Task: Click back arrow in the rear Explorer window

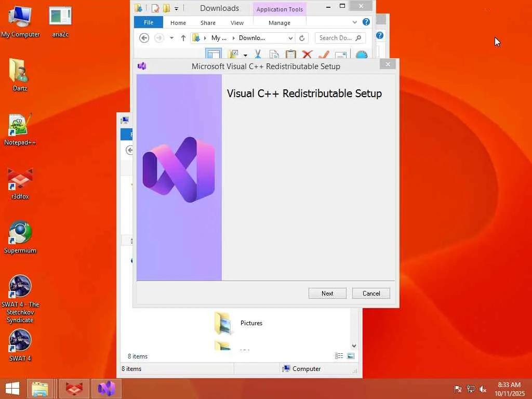Action: [x=129, y=150]
